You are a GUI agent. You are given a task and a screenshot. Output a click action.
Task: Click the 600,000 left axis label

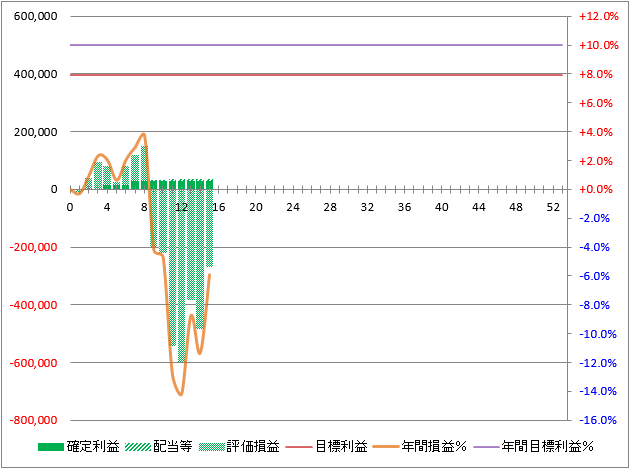(x=35, y=16)
